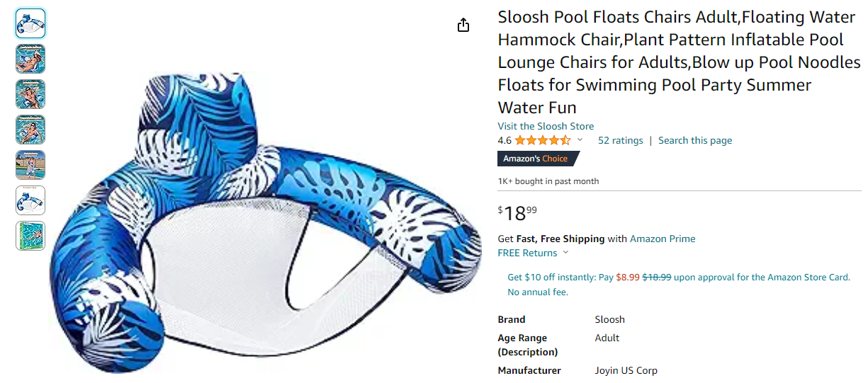Select the fourth product thumbnail
The height and width of the screenshot is (383, 868).
(30, 130)
